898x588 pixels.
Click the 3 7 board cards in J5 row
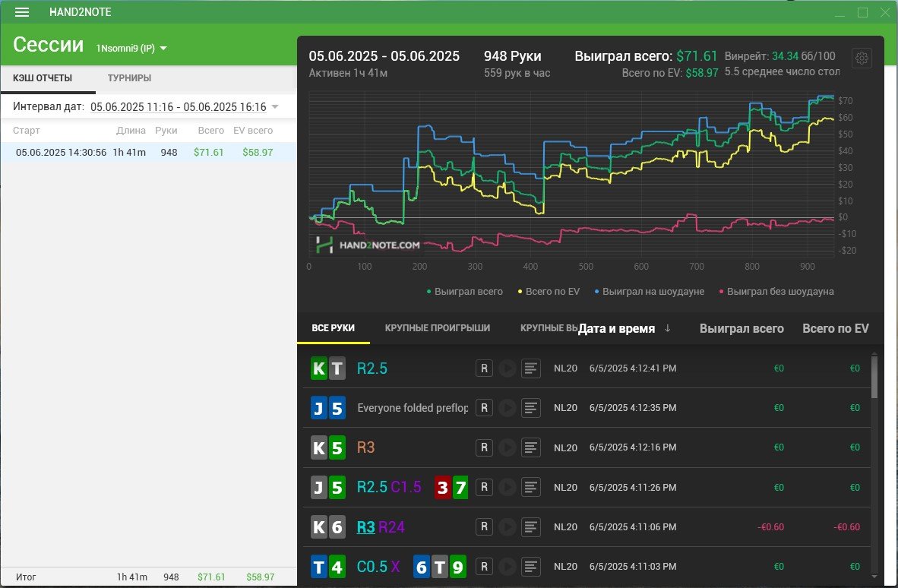click(451, 487)
